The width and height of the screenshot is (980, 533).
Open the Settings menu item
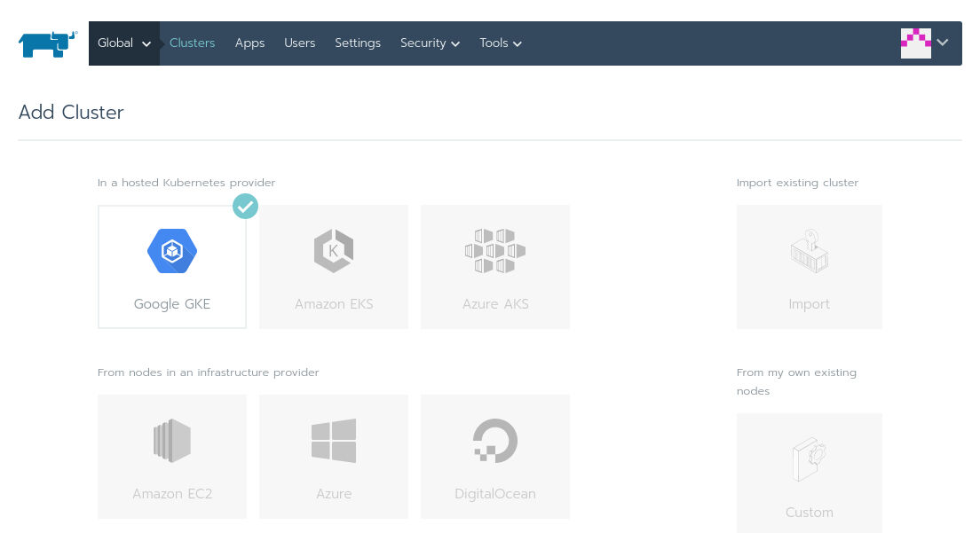click(x=358, y=43)
